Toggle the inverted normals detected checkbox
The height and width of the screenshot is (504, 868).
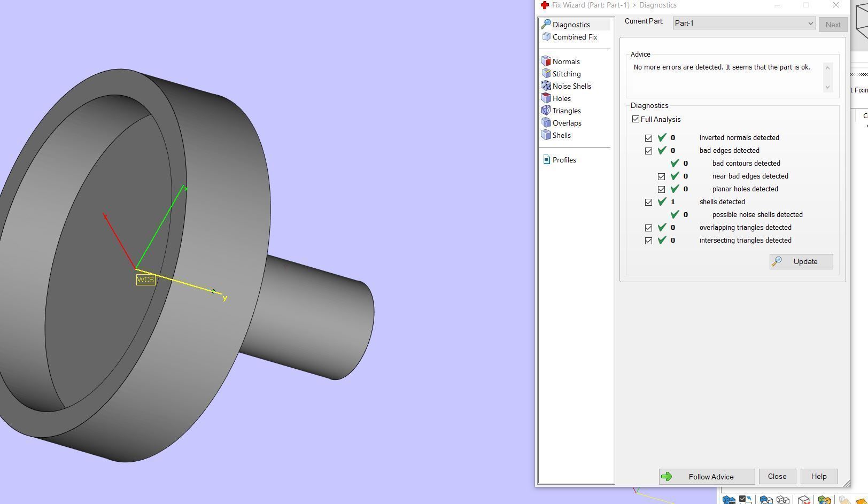tap(648, 138)
